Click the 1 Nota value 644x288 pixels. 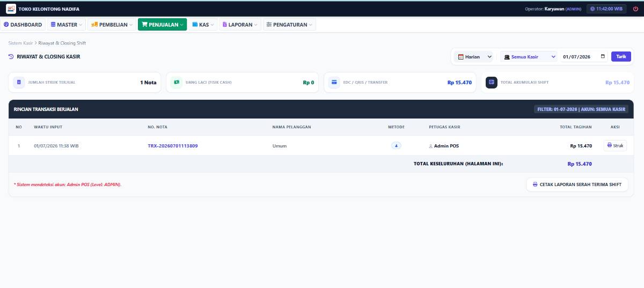[x=148, y=83]
